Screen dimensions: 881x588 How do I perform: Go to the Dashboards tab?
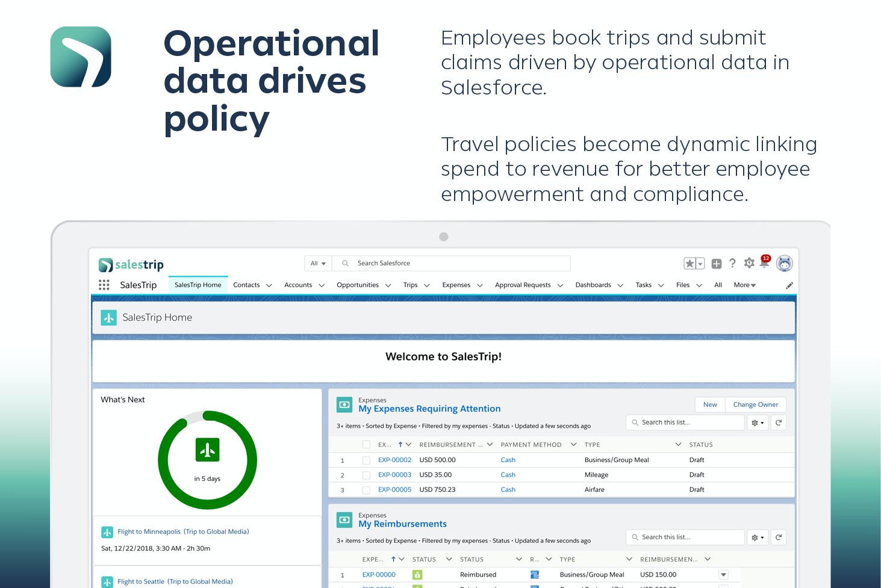tap(593, 285)
